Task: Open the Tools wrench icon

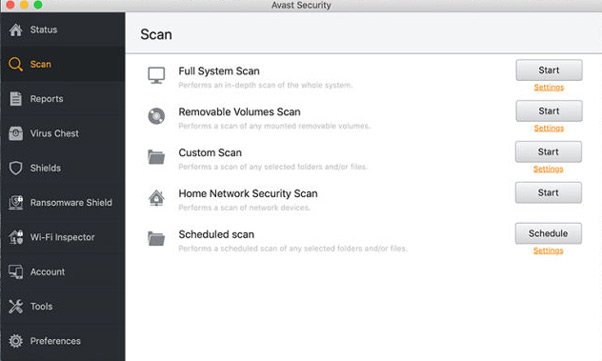Action: (x=16, y=306)
